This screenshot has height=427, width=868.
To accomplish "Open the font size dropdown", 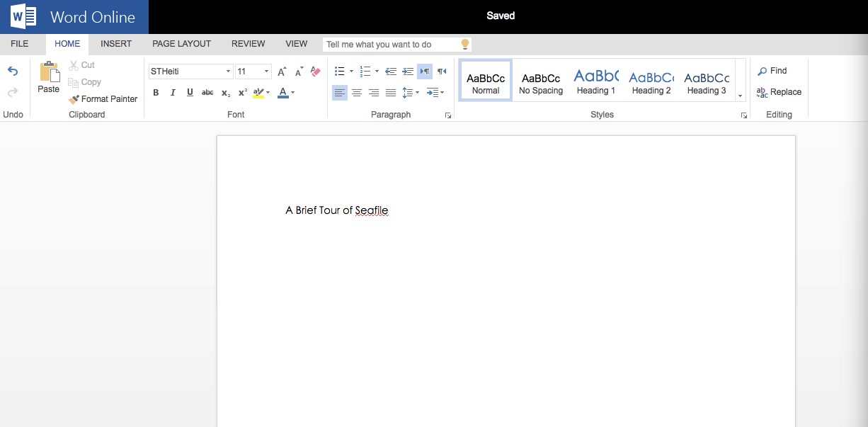I will point(266,72).
